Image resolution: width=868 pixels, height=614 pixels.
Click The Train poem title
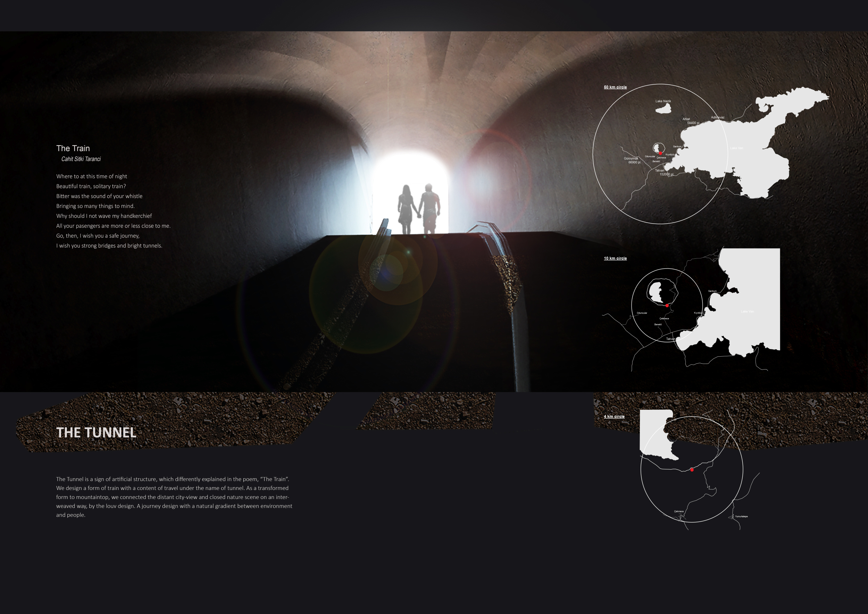[73, 148]
